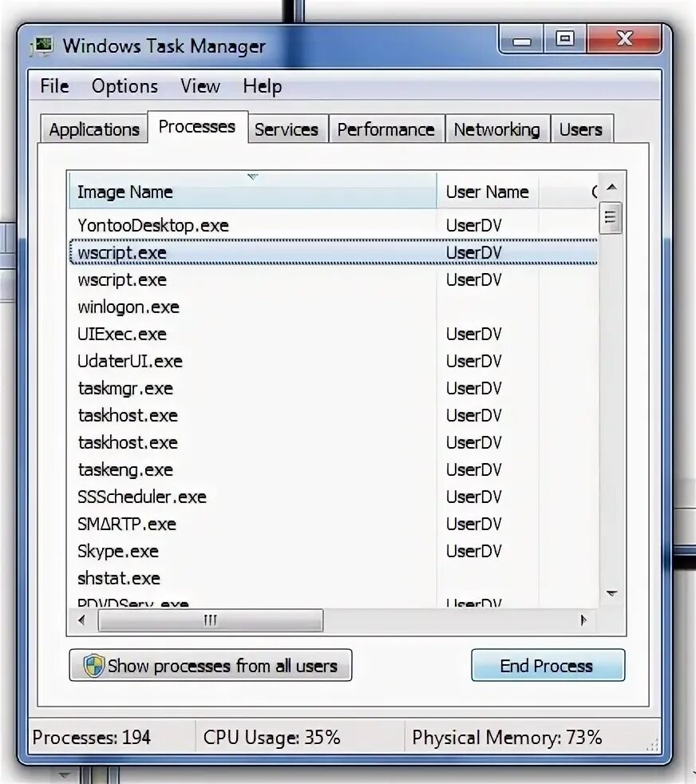Viewport: 696px width, 784px height.
Task: Go to the Performance tab
Action: point(386,129)
